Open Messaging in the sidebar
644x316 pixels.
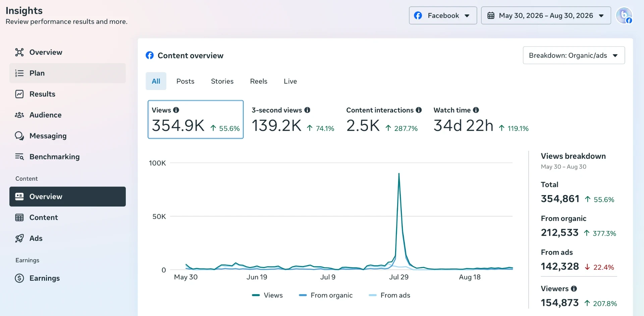click(x=67, y=136)
